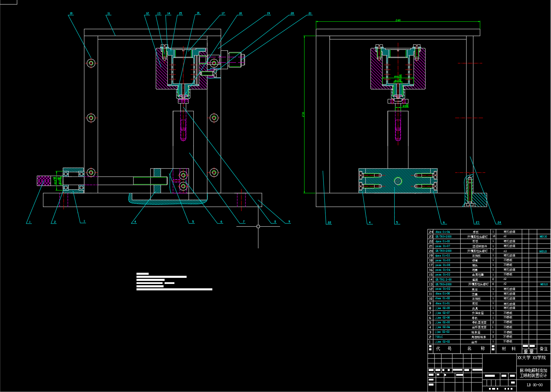
Task: Click the 7001C code in parts list
Action: tap(439, 337)
